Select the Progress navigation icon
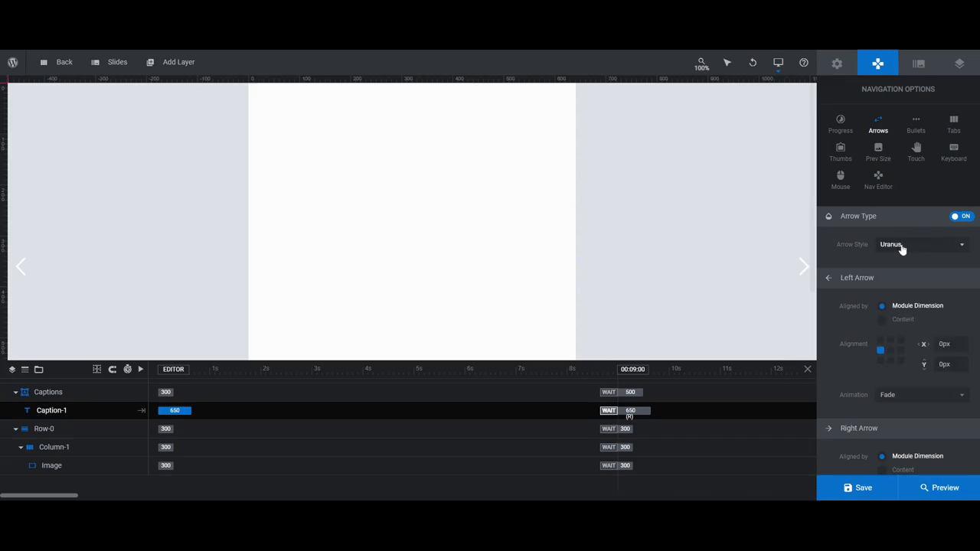This screenshot has width=980, height=551. pos(840,123)
